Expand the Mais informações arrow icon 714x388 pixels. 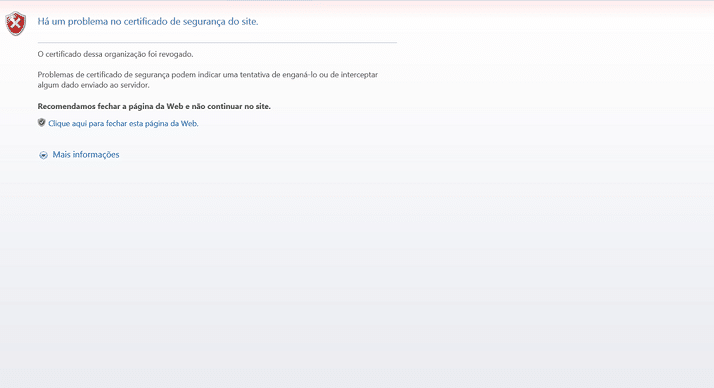[x=43, y=155]
